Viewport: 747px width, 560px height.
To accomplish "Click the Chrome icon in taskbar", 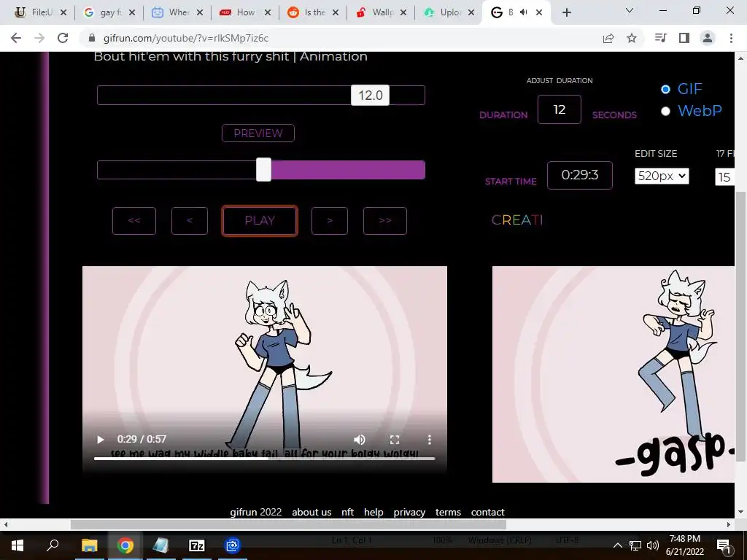I will 125,545.
